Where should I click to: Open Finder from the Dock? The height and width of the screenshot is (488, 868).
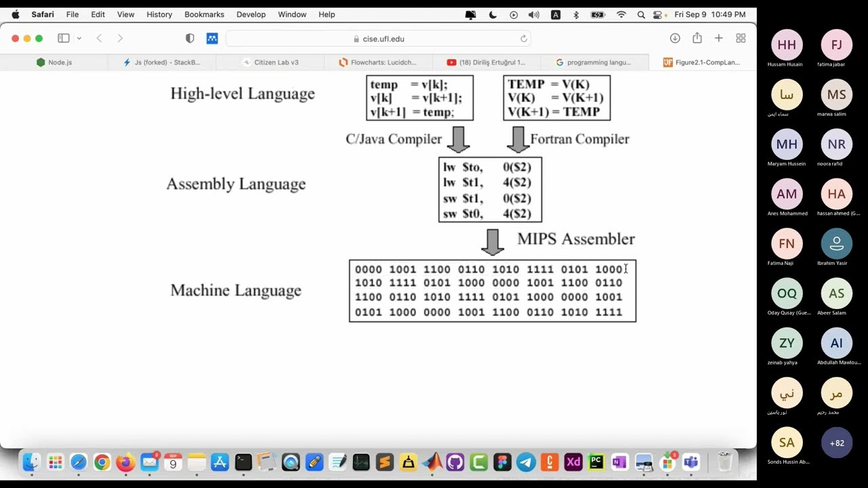click(31, 462)
